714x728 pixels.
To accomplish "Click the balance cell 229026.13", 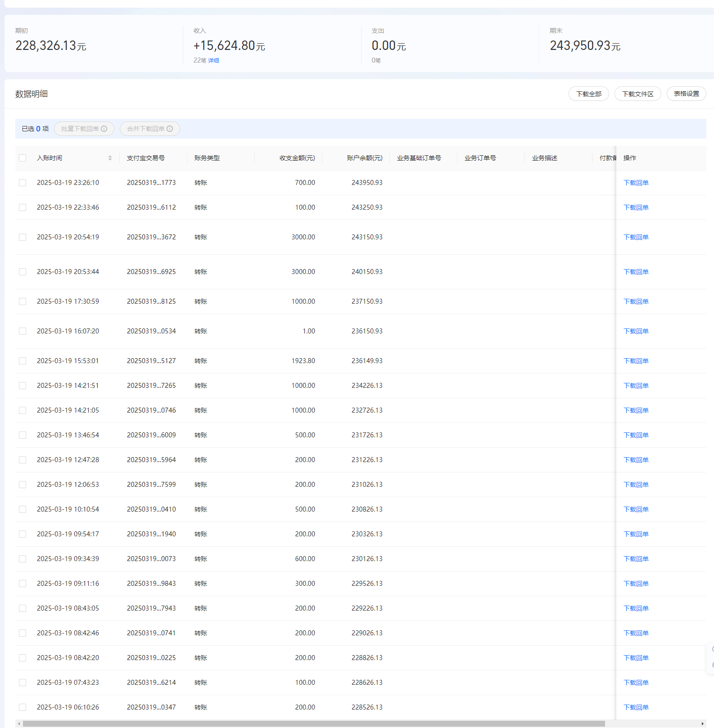I will pyautogui.click(x=367, y=633).
